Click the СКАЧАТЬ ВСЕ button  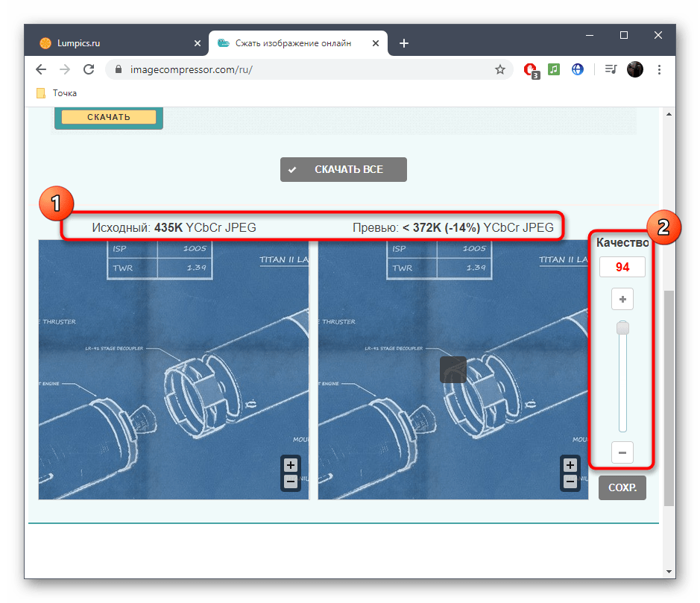point(344,170)
